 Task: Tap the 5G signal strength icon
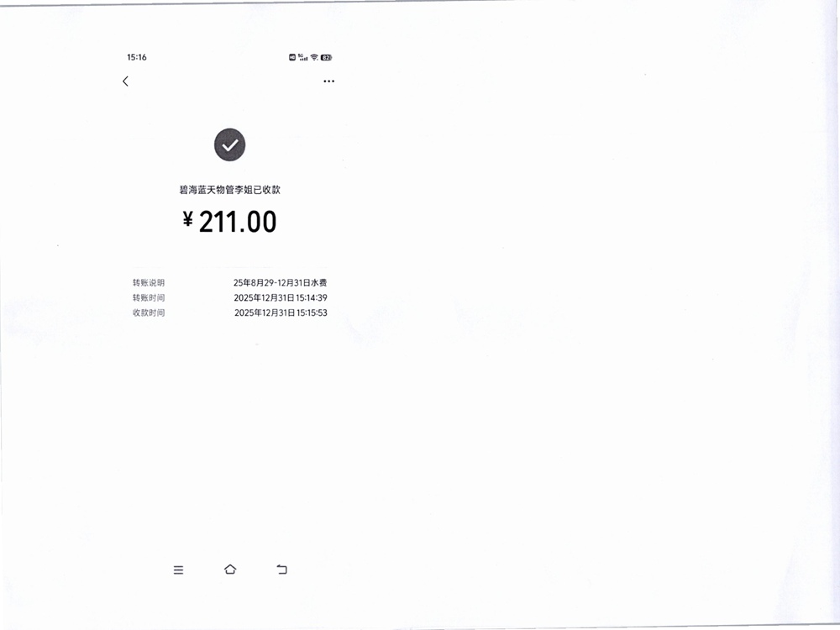(x=302, y=57)
